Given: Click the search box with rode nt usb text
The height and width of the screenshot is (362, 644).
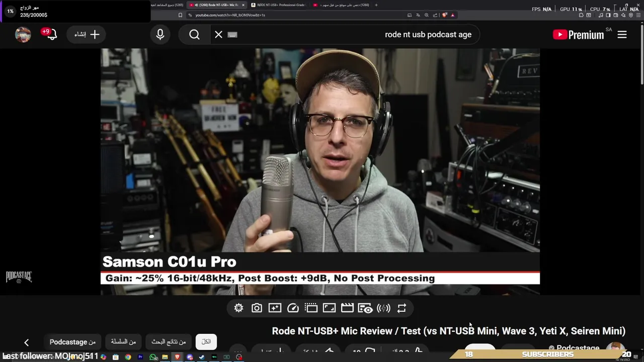Looking at the screenshot, I should (x=345, y=34).
